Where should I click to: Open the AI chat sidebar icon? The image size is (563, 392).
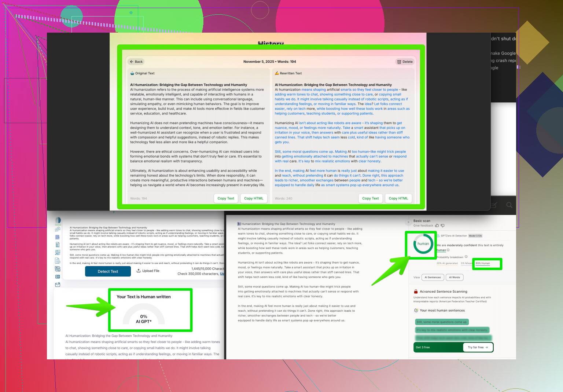click(x=58, y=229)
